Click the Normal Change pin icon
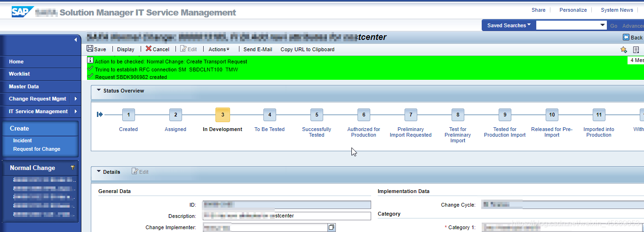 pos(72,168)
